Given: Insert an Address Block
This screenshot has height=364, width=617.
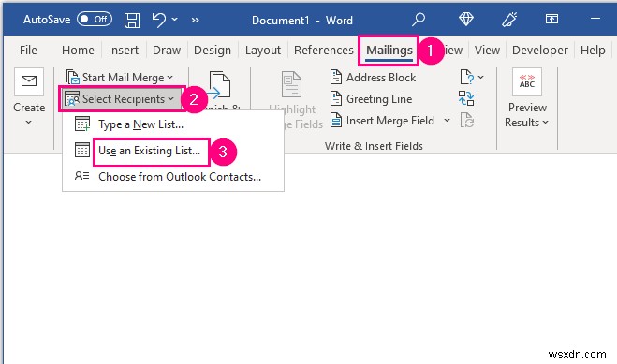Looking at the screenshot, I should [373, 77].
